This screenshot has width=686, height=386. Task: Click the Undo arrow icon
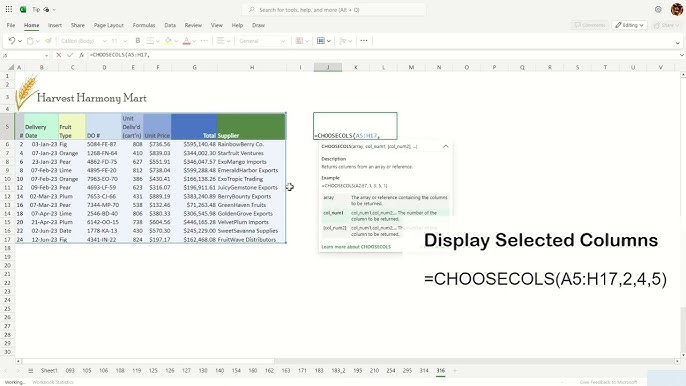point(12,41)
